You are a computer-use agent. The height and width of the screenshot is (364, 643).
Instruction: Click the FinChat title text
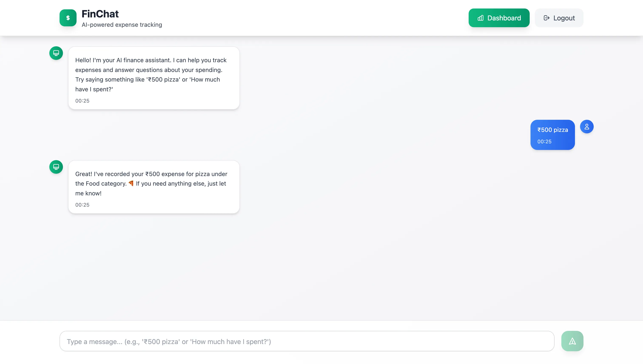click(x=100, y=14)
